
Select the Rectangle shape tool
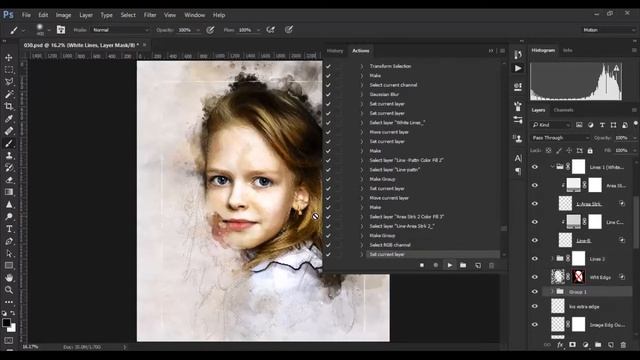coord(9,266)
